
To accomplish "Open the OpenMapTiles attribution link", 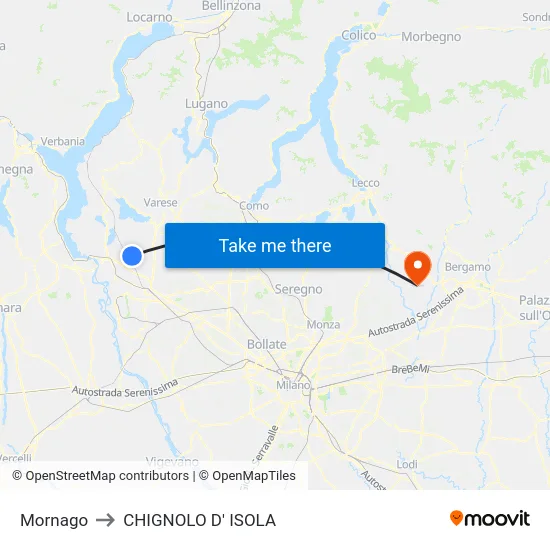I will pos(247,476).
